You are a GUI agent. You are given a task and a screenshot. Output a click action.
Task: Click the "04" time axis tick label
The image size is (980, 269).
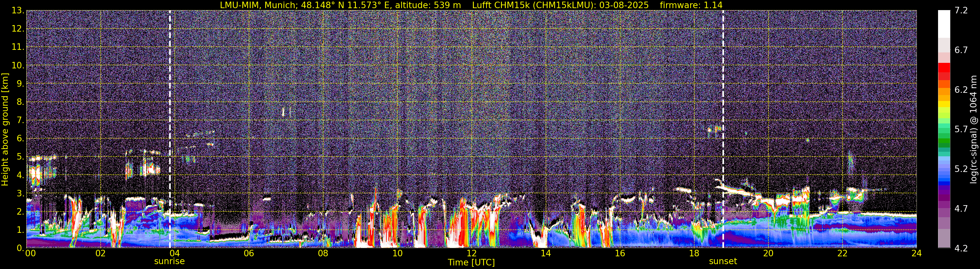[175, 253]
